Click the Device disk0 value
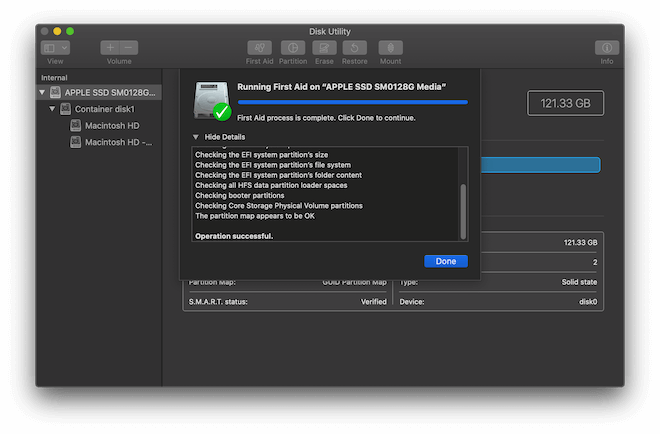This screenshot has width=660, height=434. coord(588,302)
